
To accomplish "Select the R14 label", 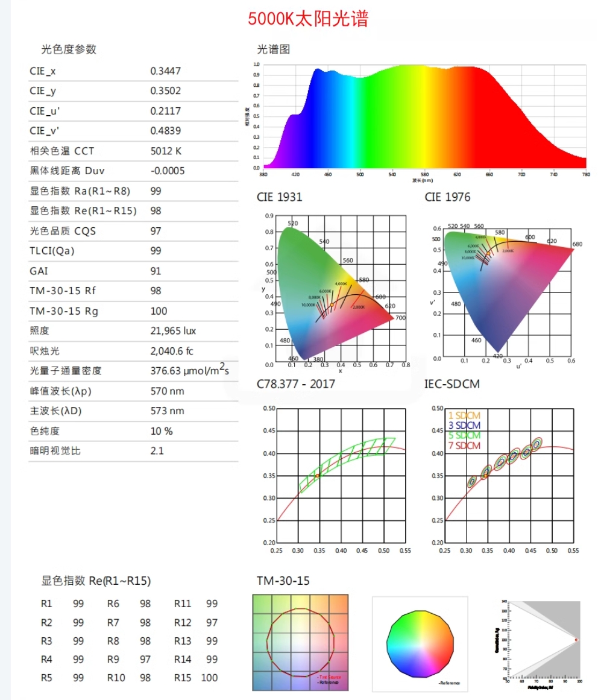I will point(183,660).
